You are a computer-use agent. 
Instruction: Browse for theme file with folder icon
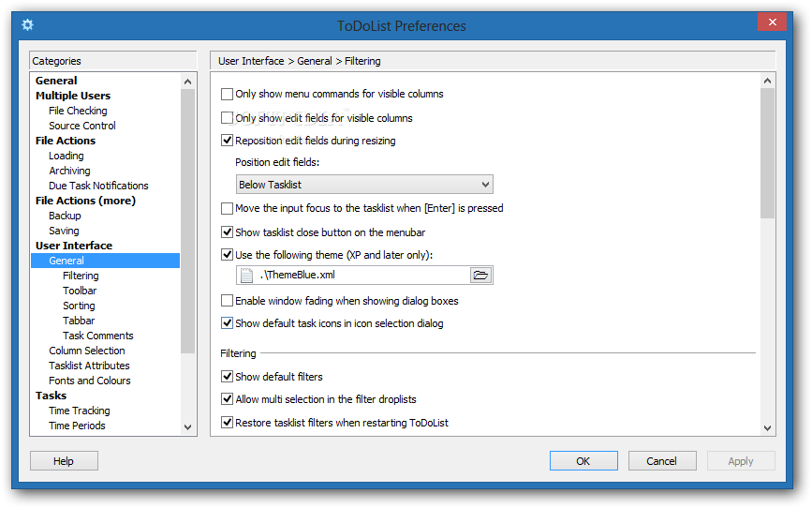tap(480, 276)
